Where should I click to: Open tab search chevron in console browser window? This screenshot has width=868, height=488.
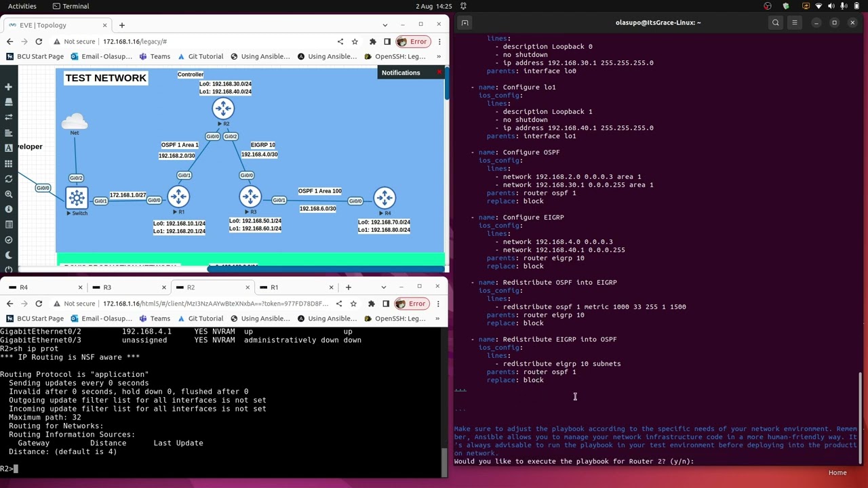coord(383,287)
